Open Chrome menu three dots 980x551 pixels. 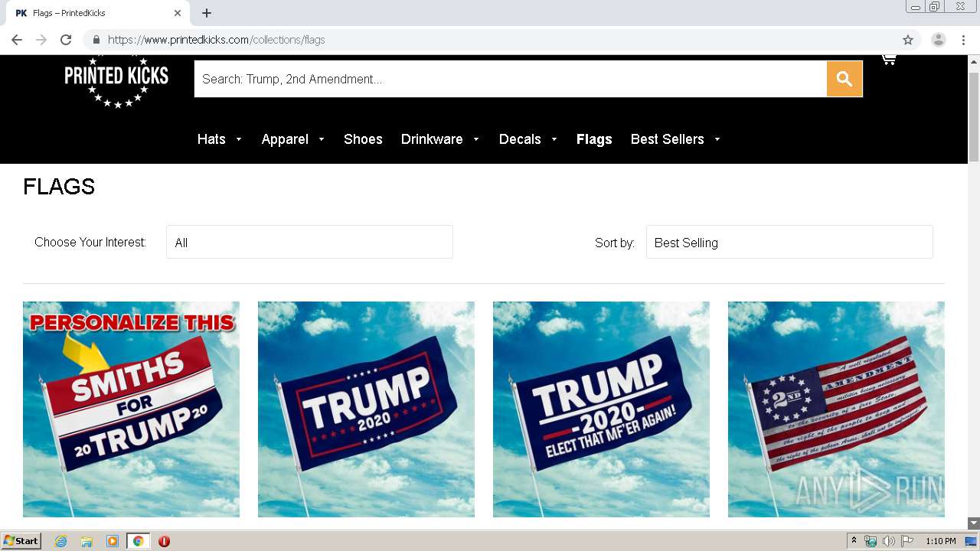[963, 40]
